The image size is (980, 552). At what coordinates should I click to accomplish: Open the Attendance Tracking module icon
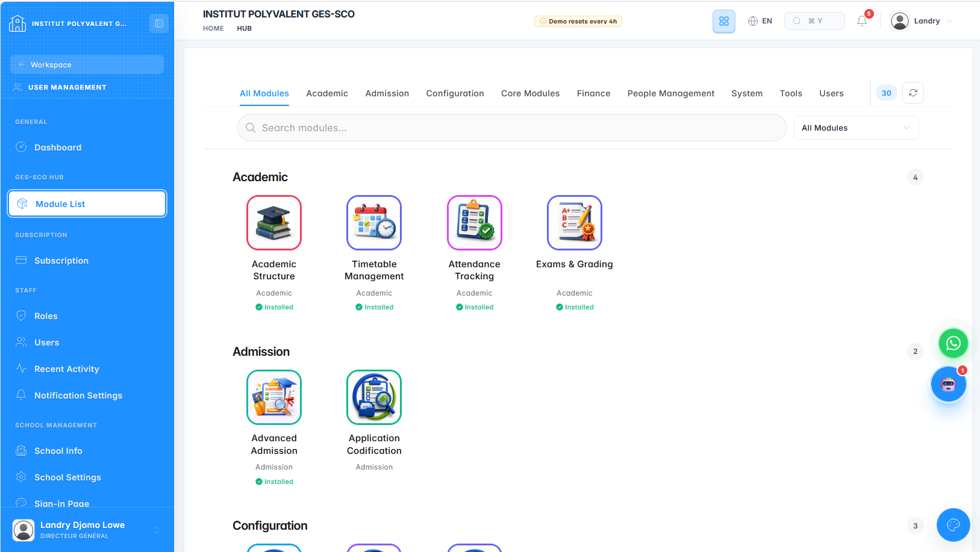point(475,223)
